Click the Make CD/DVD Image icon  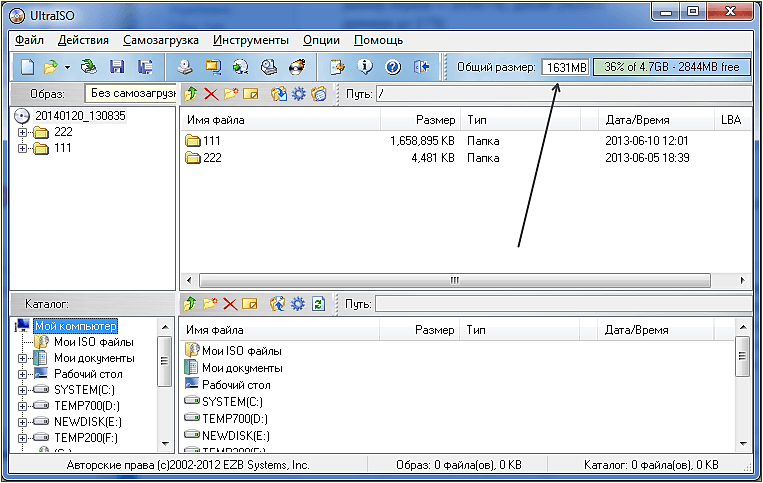[184, 67]
